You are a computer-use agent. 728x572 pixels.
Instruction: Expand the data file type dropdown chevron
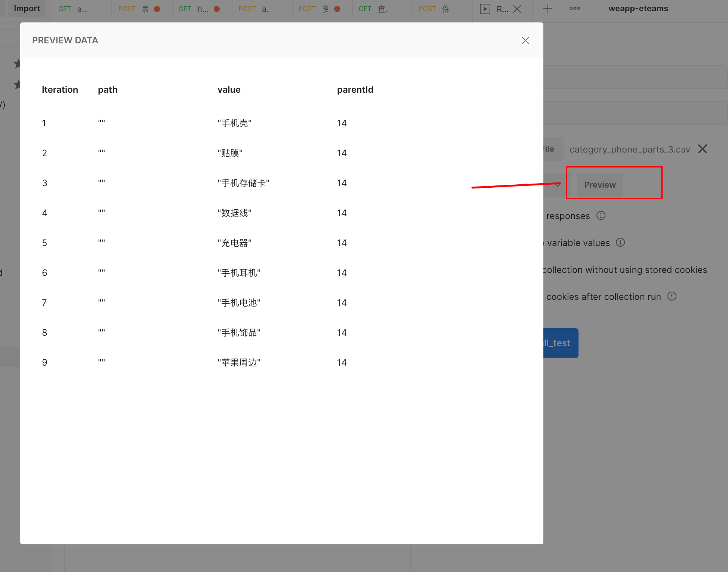point(557,185)
